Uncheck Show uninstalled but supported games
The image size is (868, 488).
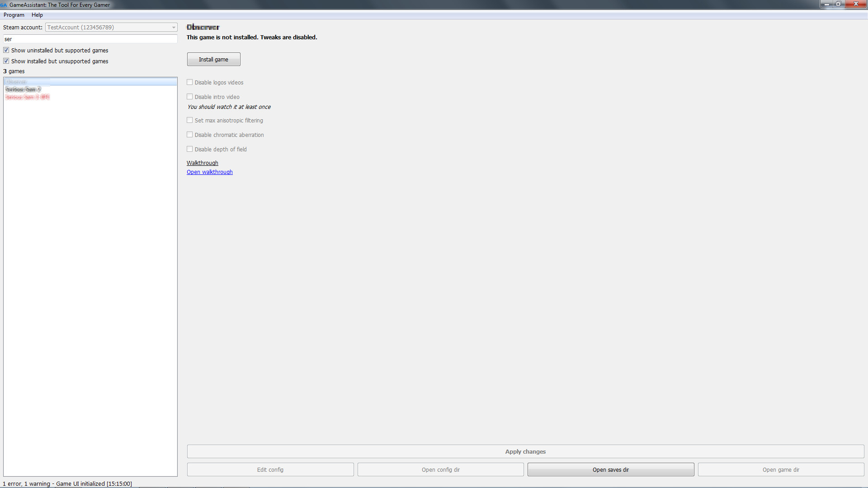click(x=6, y=50)
